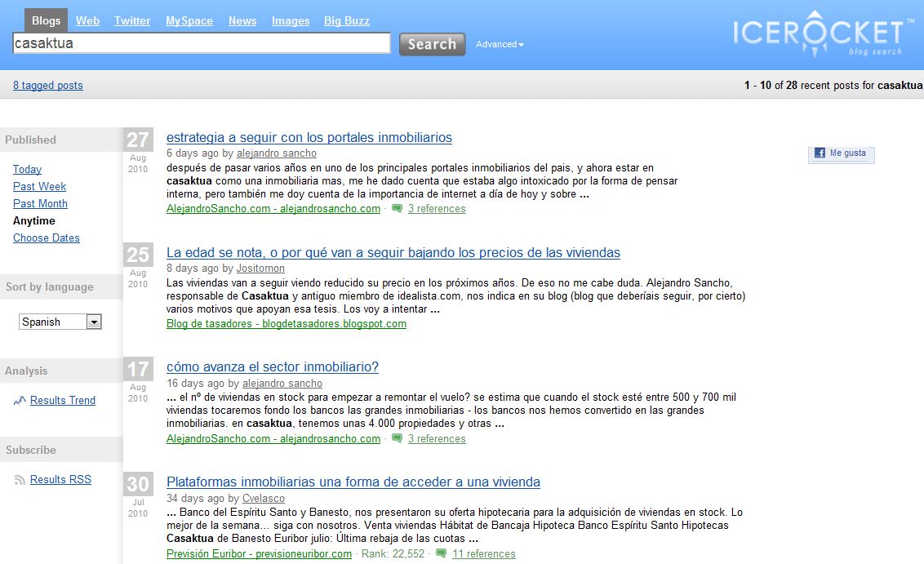The width and height of the screenshot is (924, 564).
Task: Open the Spanish language dropdown
Action: 60,322
